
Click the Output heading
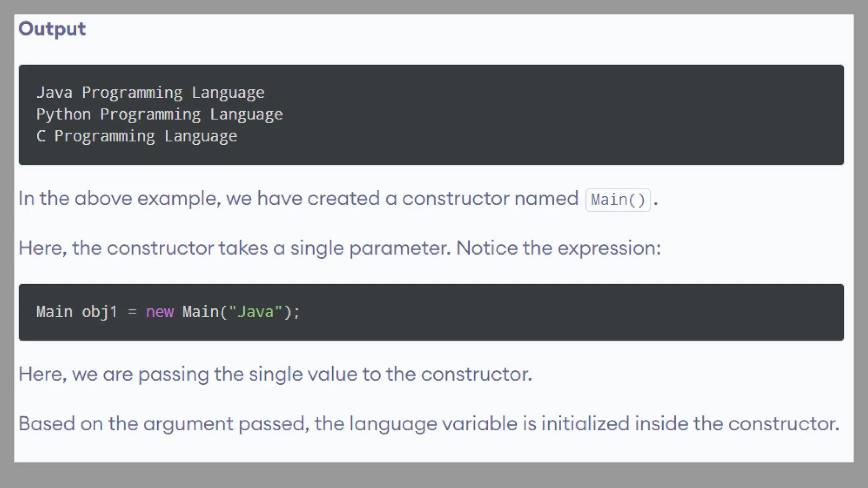coord(52,29)
